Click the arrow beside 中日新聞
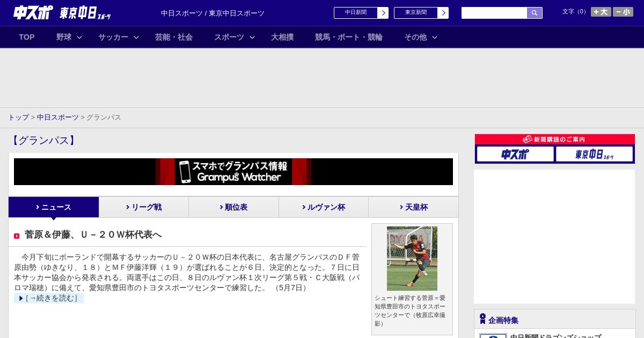644x338 pixels. [383, 13]
